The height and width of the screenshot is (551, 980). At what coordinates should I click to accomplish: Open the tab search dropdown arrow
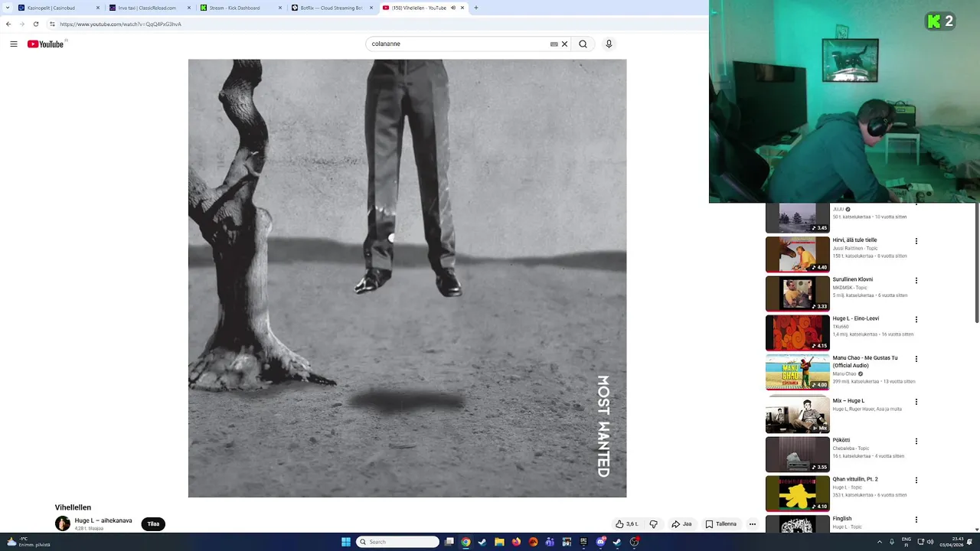click(x=6, y=8)
